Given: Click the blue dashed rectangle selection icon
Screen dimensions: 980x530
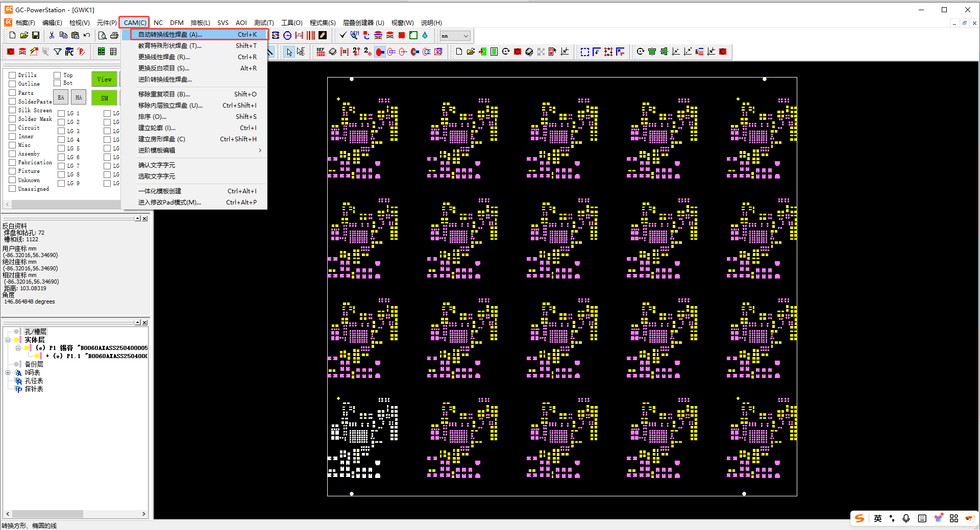Looking at the screenshot, I should (585, 52).
